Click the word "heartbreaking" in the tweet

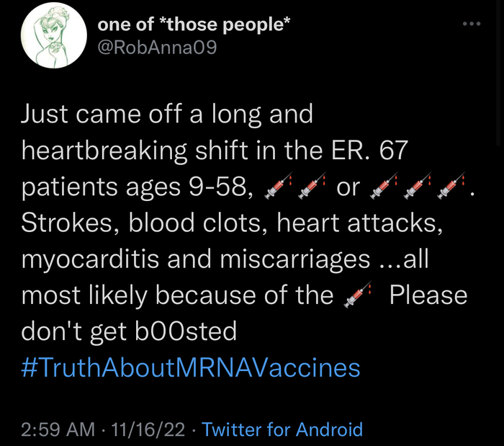(x=108, y=151)
